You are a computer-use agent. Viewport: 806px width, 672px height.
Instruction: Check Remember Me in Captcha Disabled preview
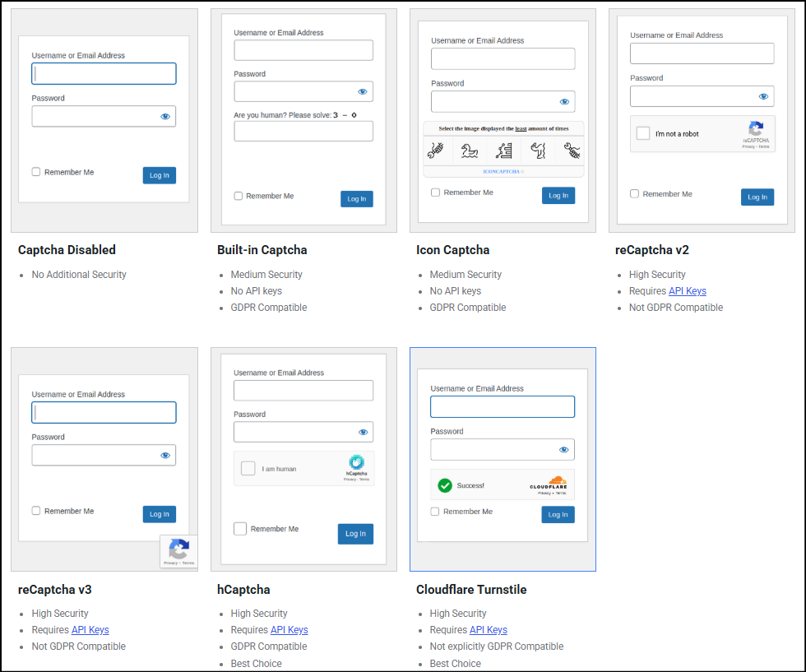point(36,172)
